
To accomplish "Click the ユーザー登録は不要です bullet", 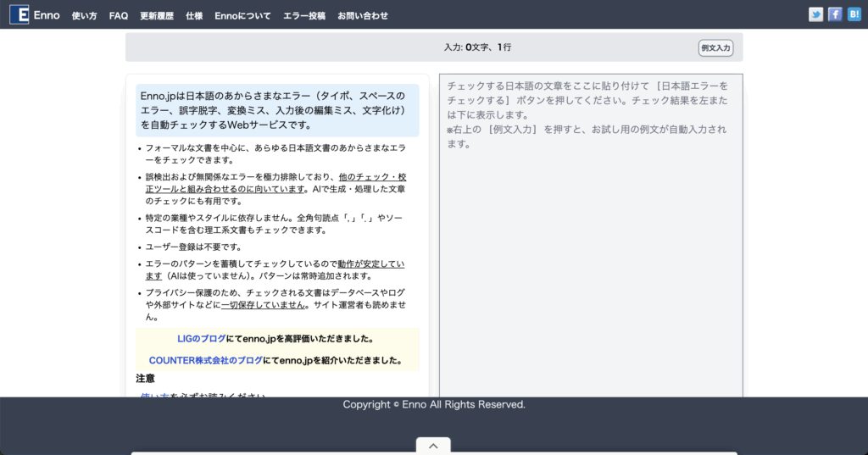I will tap(194, 247).
